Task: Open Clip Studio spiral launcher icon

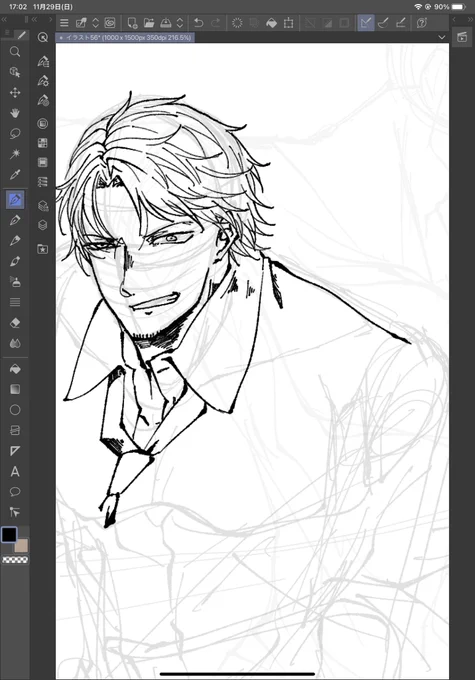Action: pos(110,23)
